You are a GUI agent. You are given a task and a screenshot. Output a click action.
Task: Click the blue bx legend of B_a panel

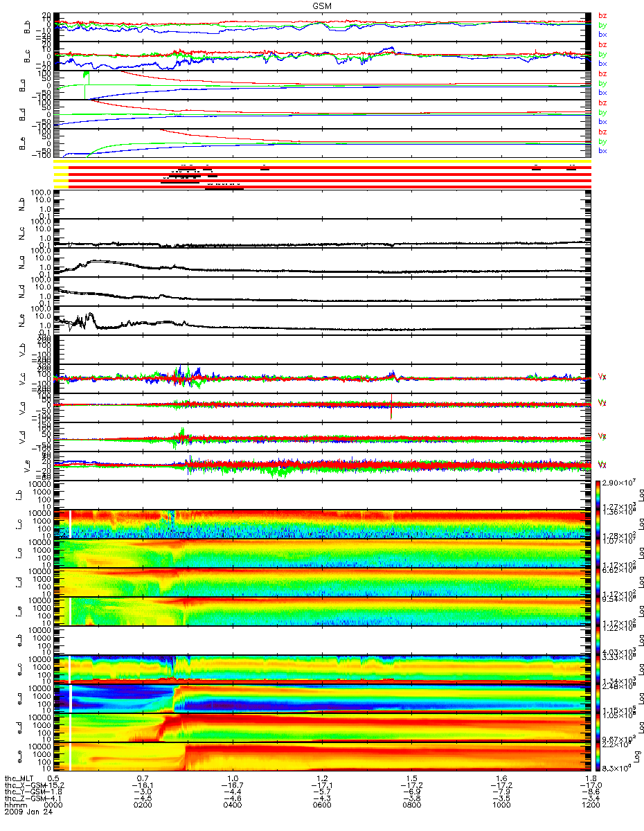[x=602, y=92]
